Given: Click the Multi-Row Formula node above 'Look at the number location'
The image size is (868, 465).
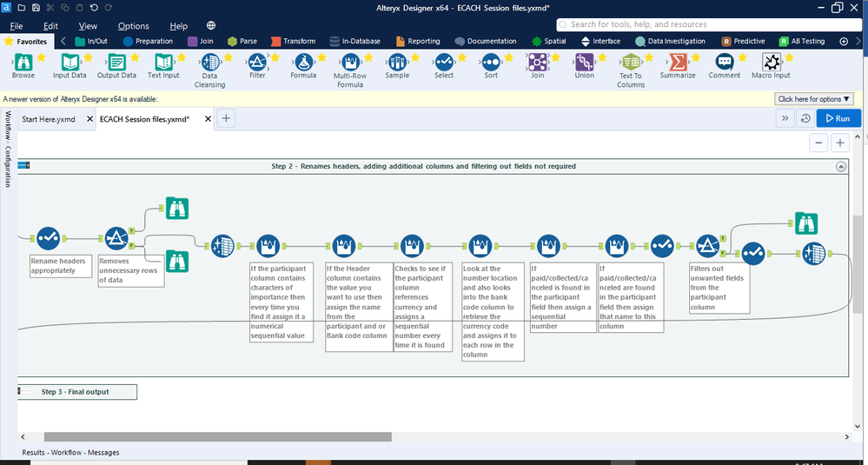Looking at the screenshot, I should point(480,246).
